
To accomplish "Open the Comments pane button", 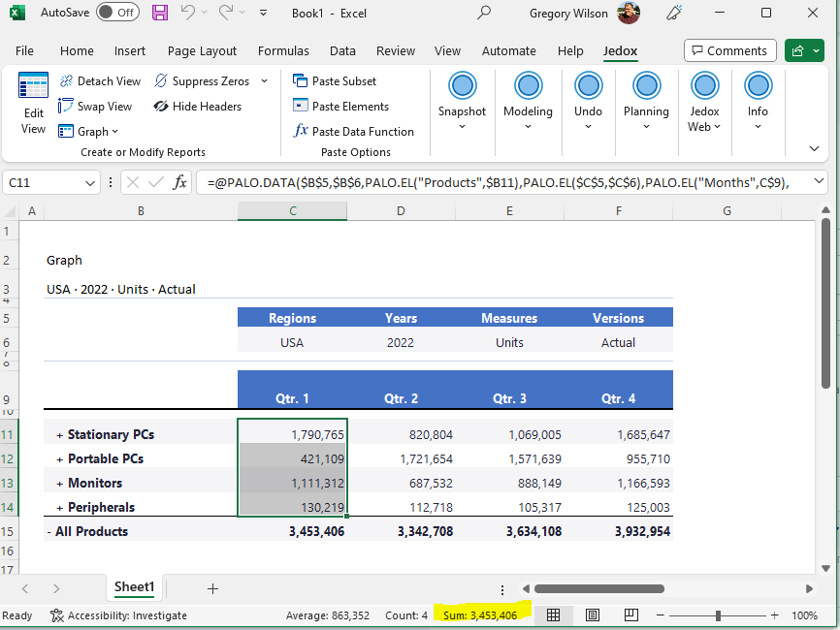I will tap(727, 50).
